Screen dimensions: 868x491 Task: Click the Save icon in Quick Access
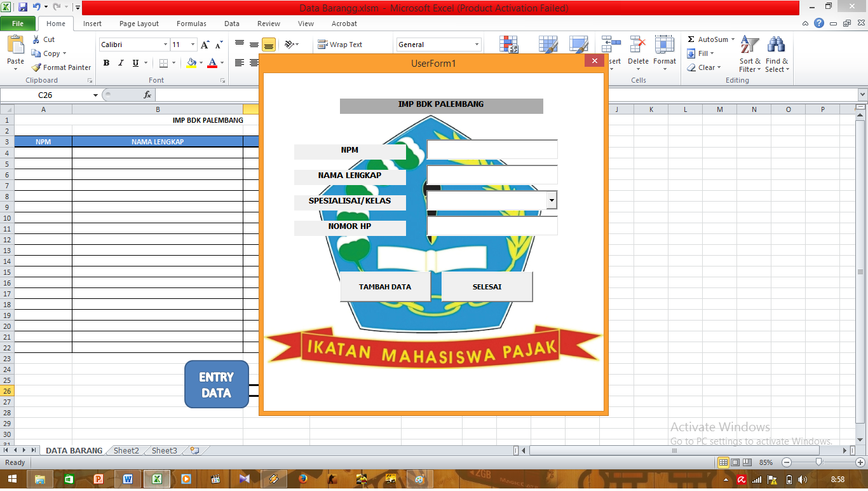23,8
